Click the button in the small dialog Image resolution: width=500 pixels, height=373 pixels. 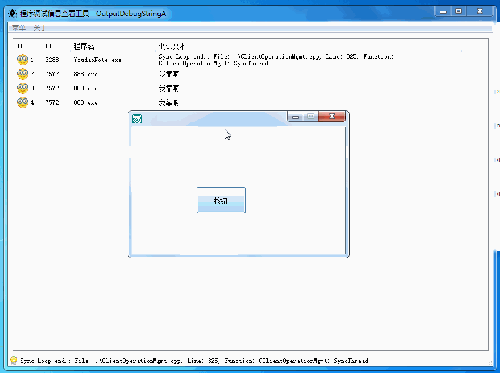tap(221, 200)
